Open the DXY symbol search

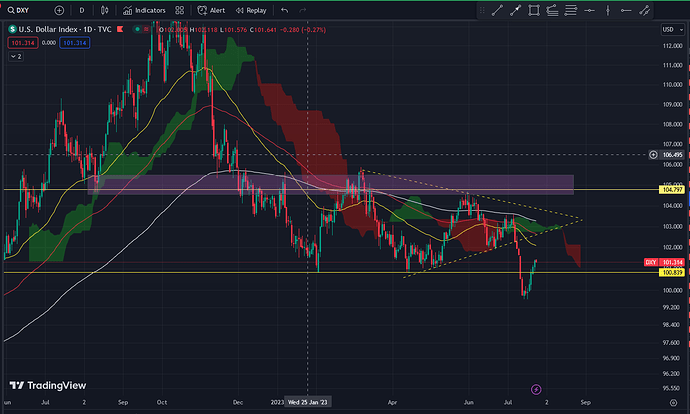point(18,10)
